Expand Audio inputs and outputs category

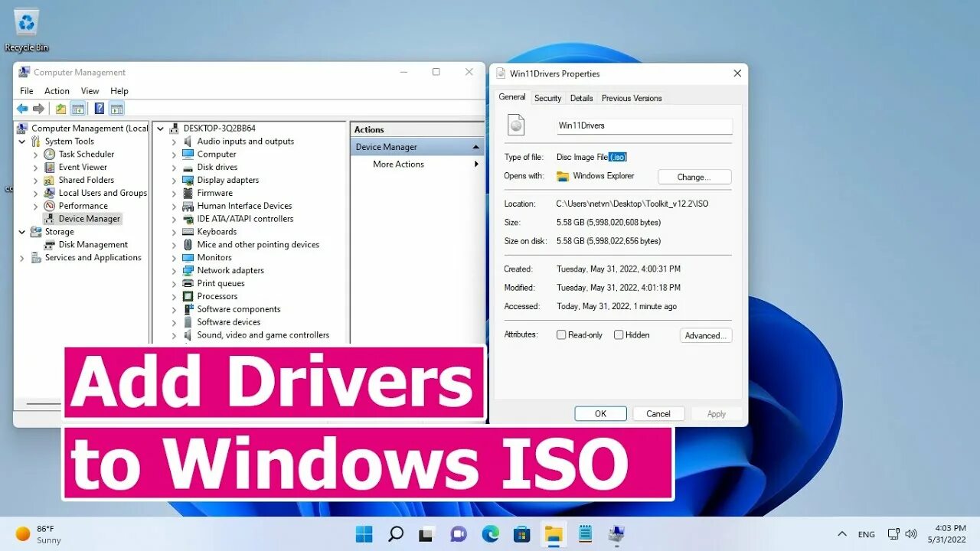click(x=174, y=142)
